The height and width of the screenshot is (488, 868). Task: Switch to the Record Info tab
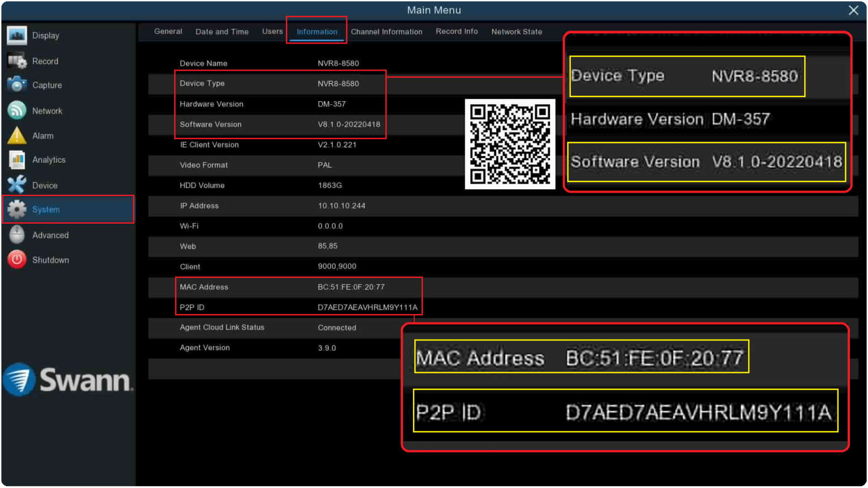(x=457, y=32)
